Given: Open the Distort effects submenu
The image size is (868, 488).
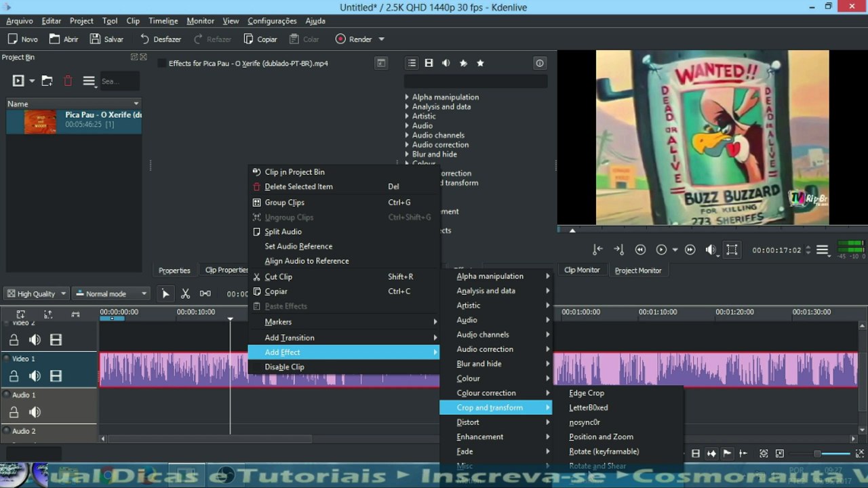Looking at the screenshot, I should click(x=496, y=422).
